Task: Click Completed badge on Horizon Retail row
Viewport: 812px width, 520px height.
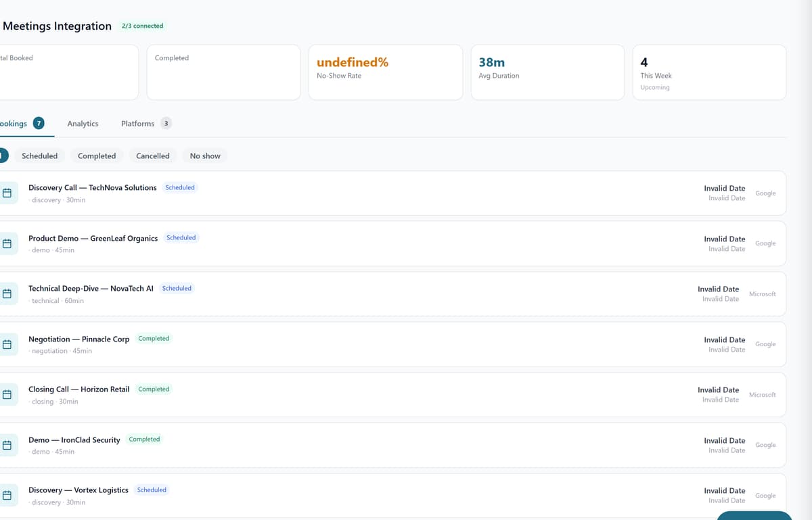Action: click(154, 389)
